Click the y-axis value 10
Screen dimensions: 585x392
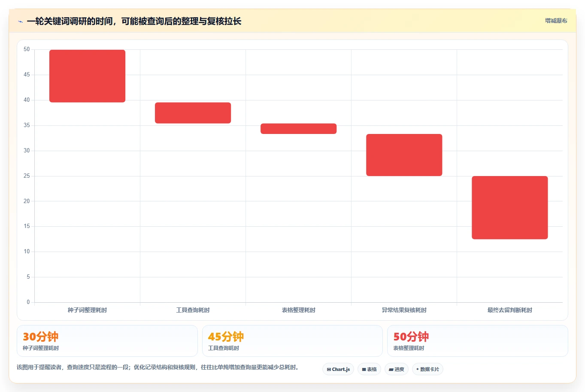pos(27,252)
